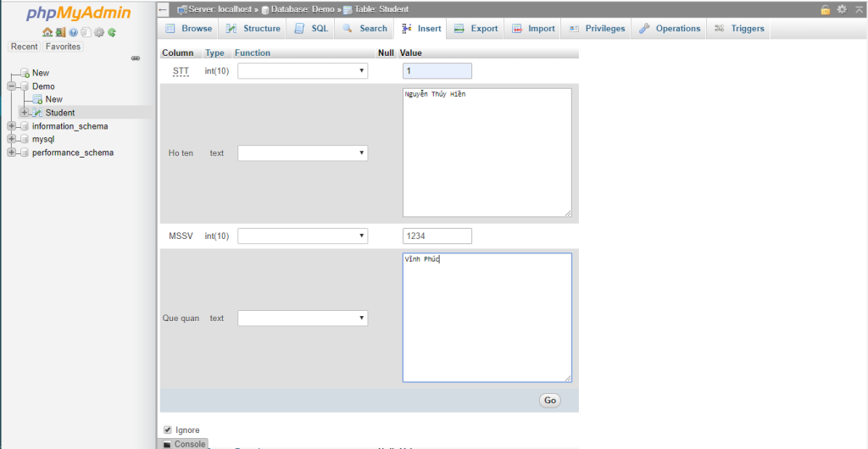Open Function dropdown for STT row
The width and height of the screenshot is (868, 449).
click(x=303, y=71)
